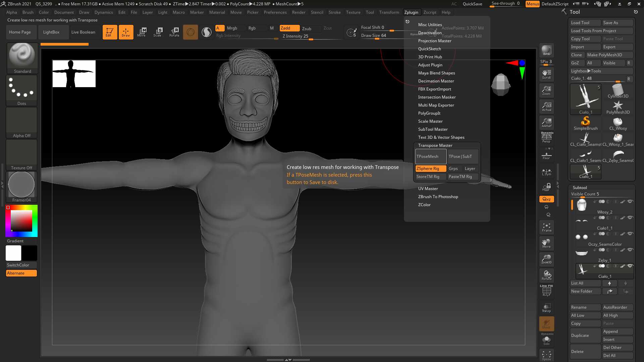The image size is (644, 362).
Task: Click the Zoom canvas icon
Action: click(x=546, y=90)
